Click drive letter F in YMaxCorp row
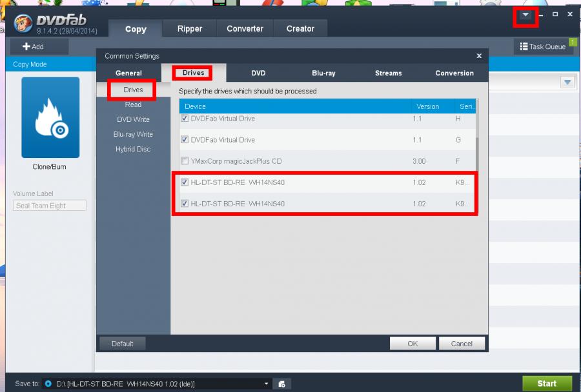 tap(458, 161)
